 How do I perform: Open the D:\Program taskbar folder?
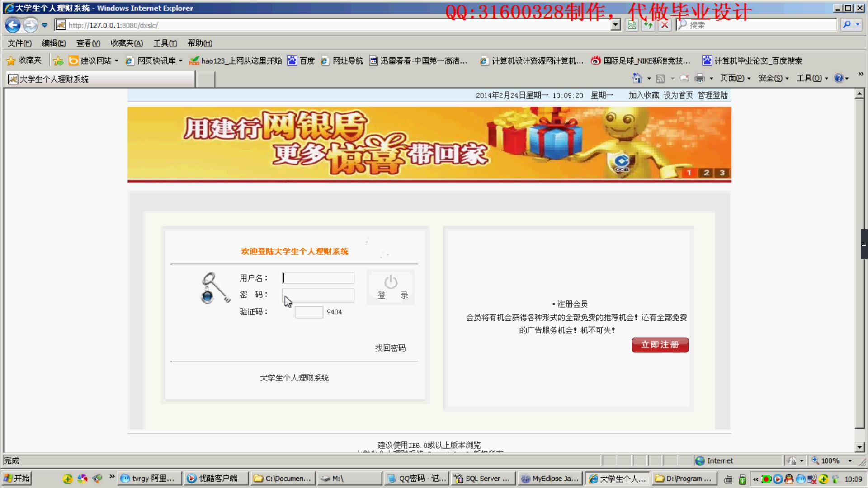(x=684, y=479)
